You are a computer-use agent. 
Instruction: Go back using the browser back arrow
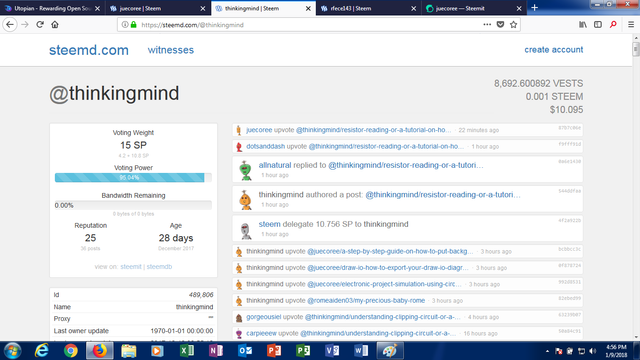pos(10,24)
